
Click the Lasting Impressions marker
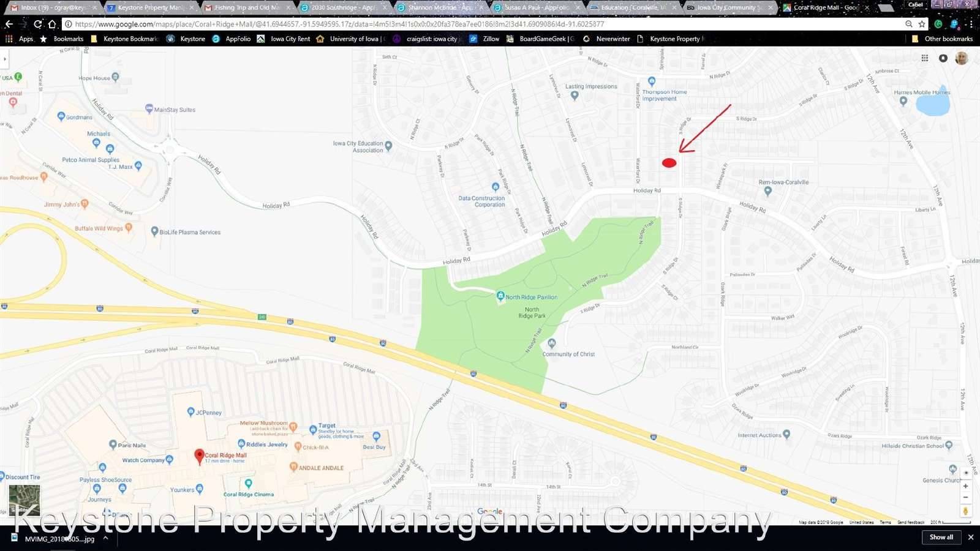575,96
